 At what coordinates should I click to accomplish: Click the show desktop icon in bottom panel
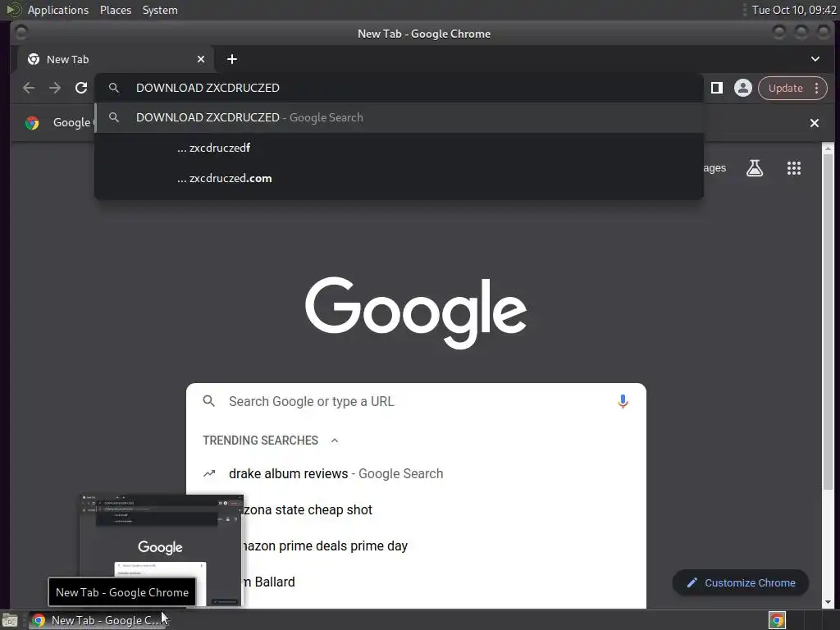tap(10, 620)
